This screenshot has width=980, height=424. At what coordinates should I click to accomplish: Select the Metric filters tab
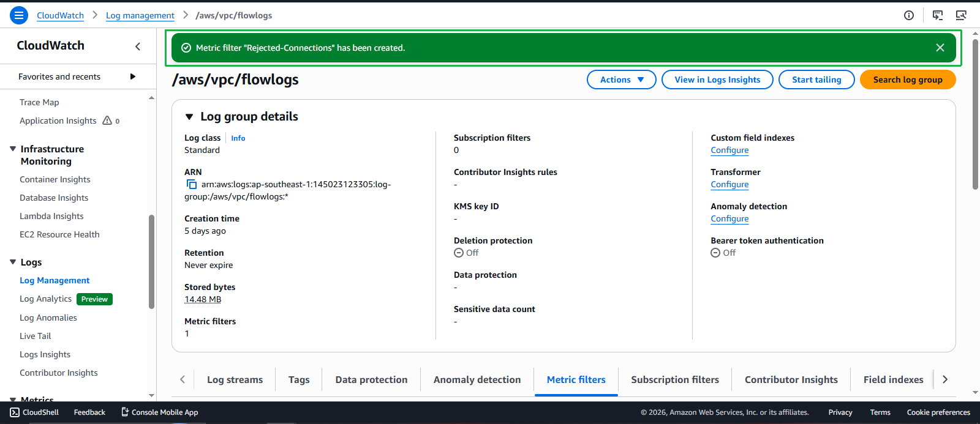click(576, 379)
